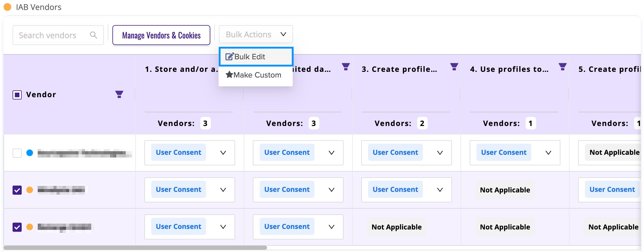Filter the Create profiles column

[x=454, y=67]
